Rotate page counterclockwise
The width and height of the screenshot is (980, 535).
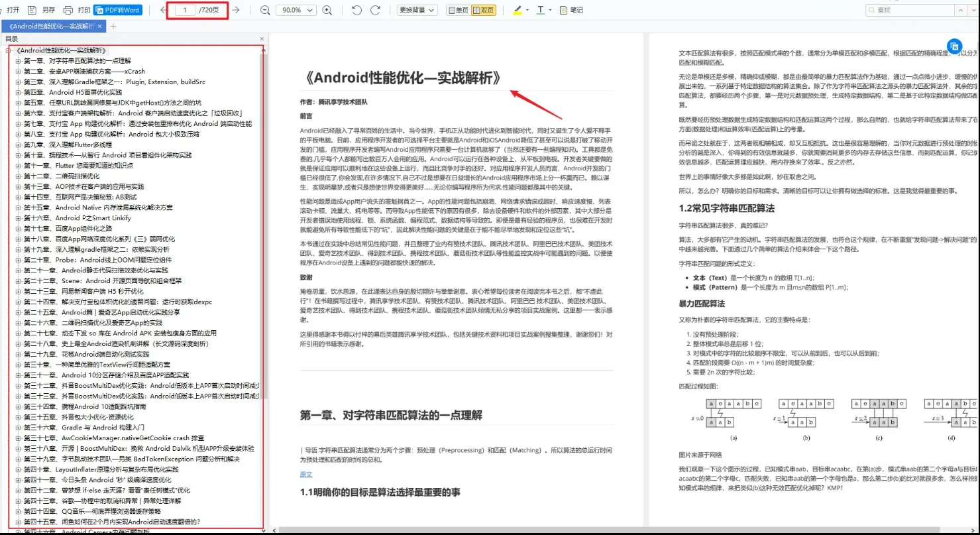coord(356,10)
